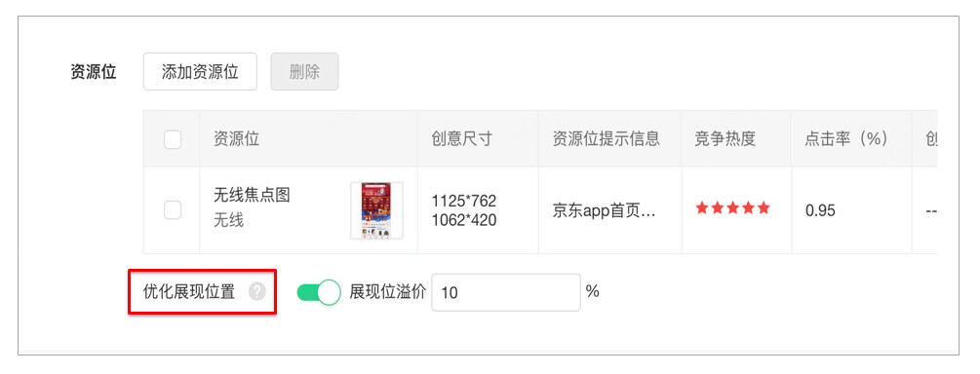The width and height of the screenshot is (980, 374).
Task: Tick the select-all checkbox in table header
Action: [x=173, y=139]
